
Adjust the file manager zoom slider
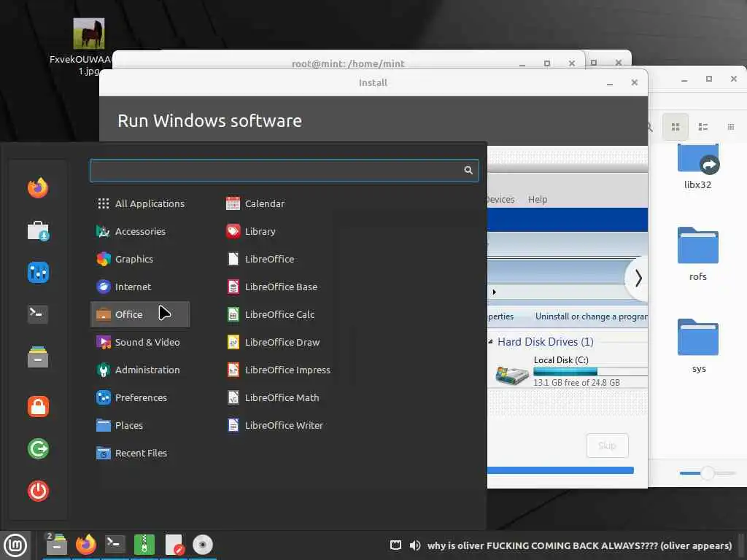[x=708, y=472]
